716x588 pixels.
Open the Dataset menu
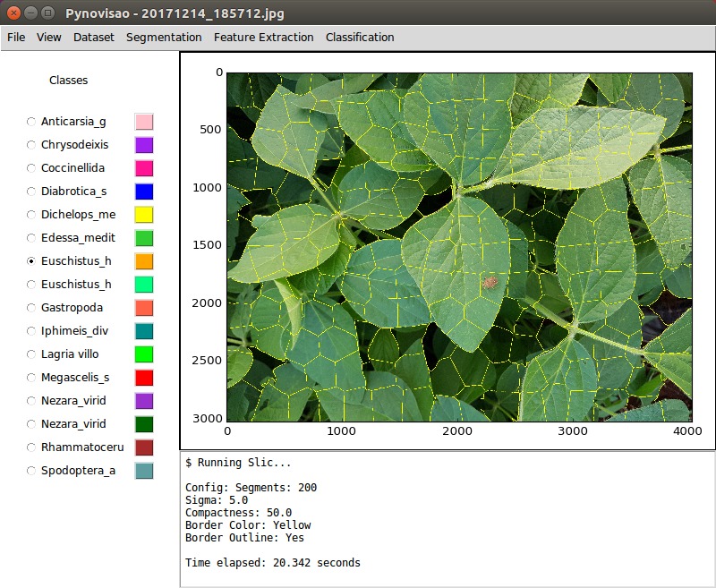pyautogui.click(x=94, y=38)
